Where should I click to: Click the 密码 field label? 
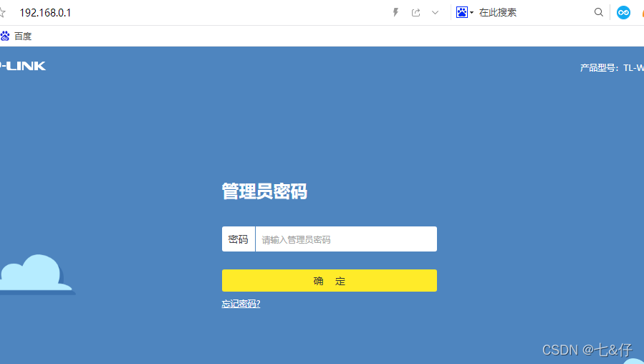pos(239,239)
